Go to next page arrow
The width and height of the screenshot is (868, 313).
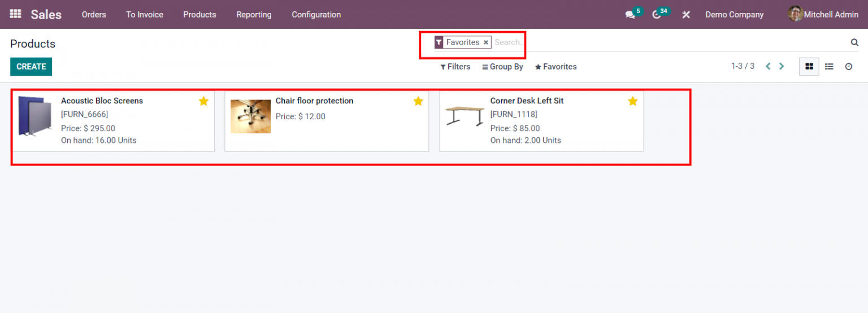(x=782, y=67)
